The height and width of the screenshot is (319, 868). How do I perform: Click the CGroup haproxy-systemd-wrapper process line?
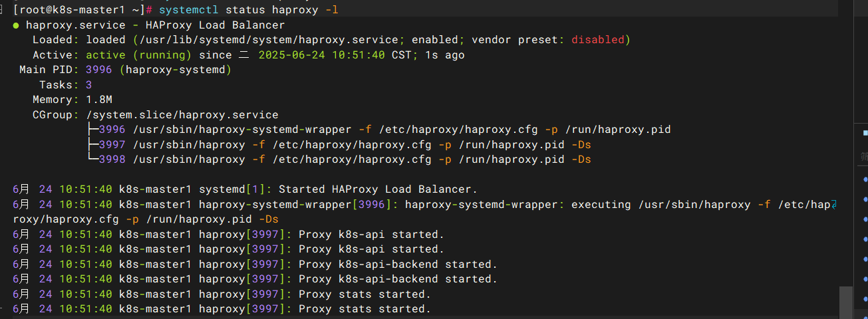point(378,130)
